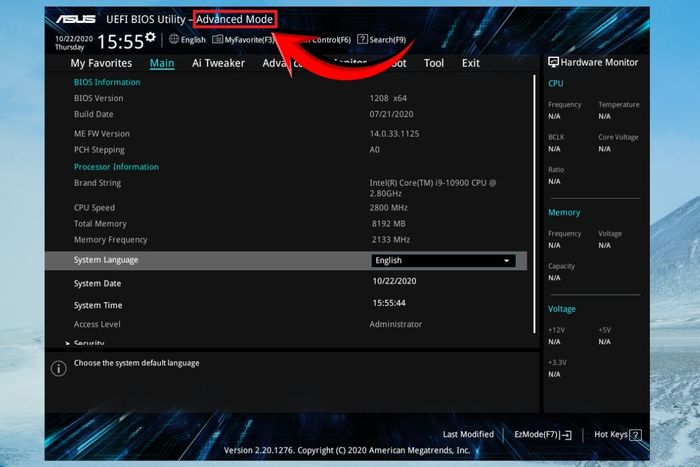Click Access Level Administrator value
Screen dimensions: 700x467
[x=396, y=324]
